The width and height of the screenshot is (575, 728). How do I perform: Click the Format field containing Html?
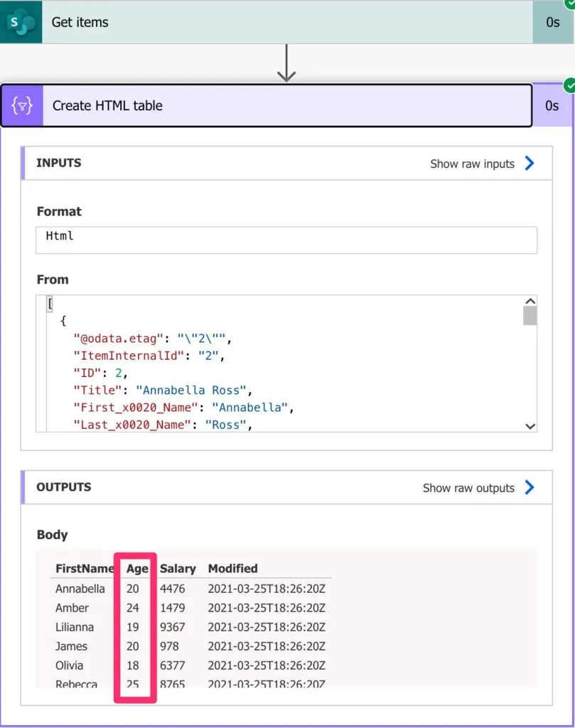coord(286,240)
